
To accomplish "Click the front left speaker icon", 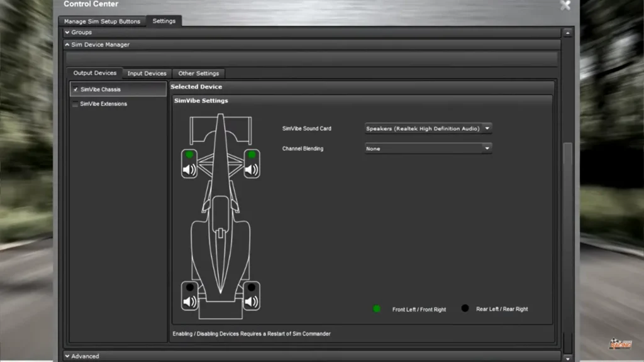I will (189, 170).
